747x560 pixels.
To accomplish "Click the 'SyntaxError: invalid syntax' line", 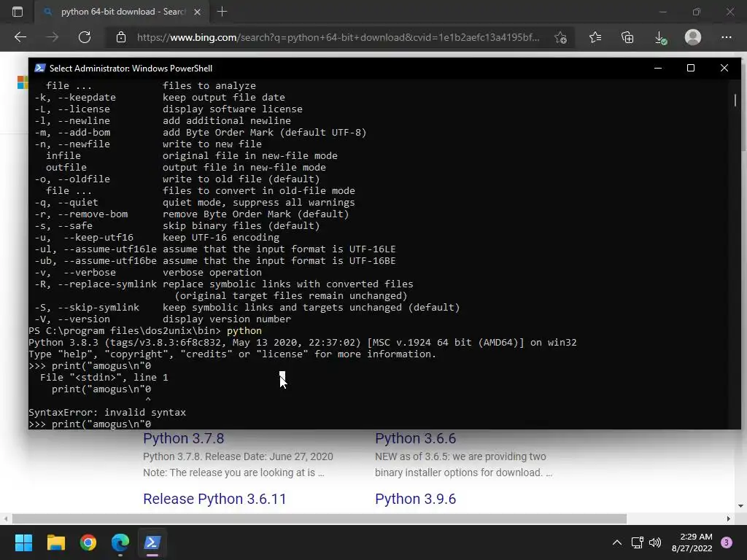I will coord(107,413).
